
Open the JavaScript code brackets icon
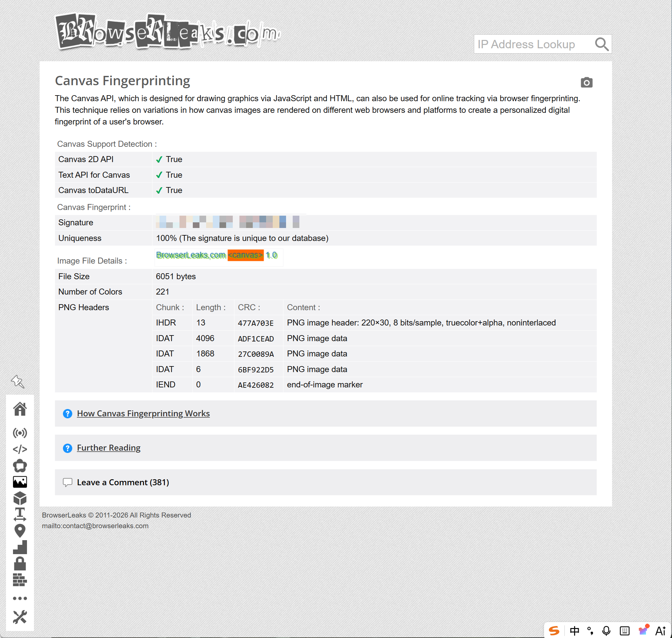[x=20, y=449]
